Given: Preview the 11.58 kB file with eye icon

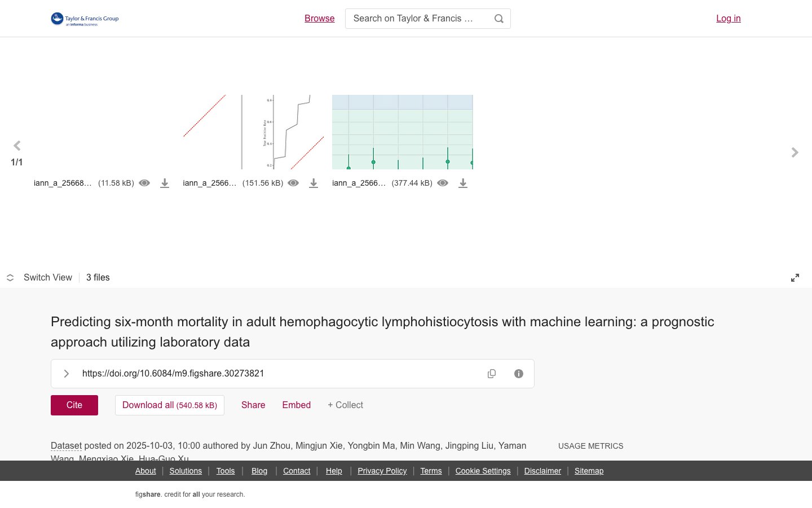Looking at the screenshot, I should click(144, 183).
